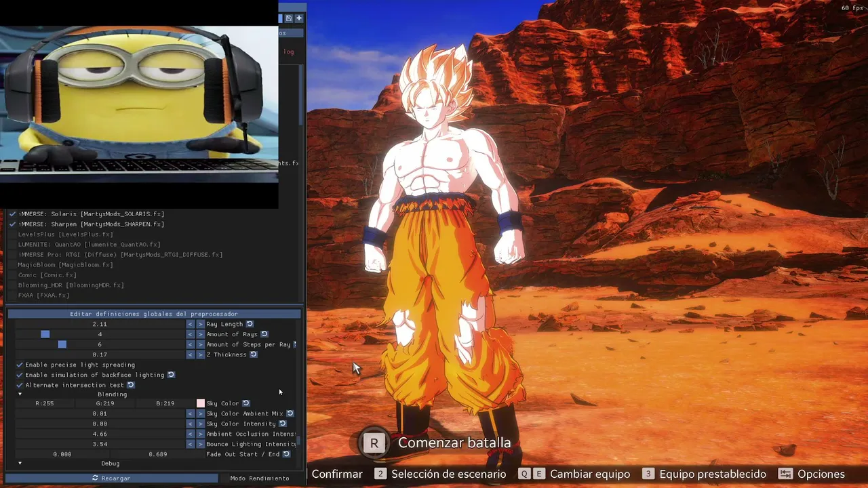Click the add preset plus icon
The image size is (868, 488).
click(299, 18)
